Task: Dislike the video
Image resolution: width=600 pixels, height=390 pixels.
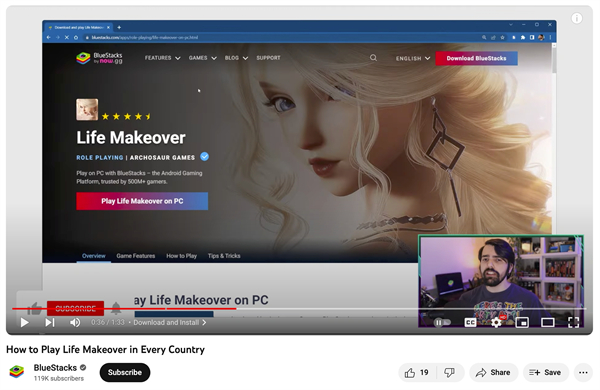Action: tap(450, 372)
